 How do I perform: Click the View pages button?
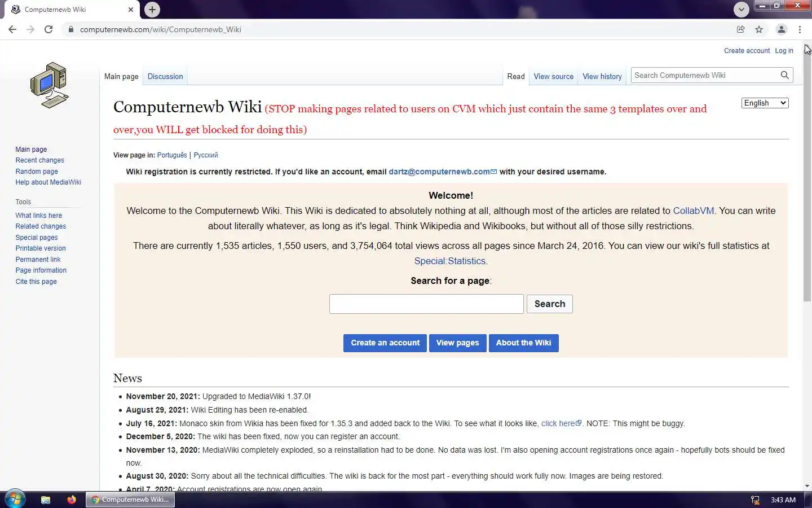pyautogui.click(x=457, y=343)
